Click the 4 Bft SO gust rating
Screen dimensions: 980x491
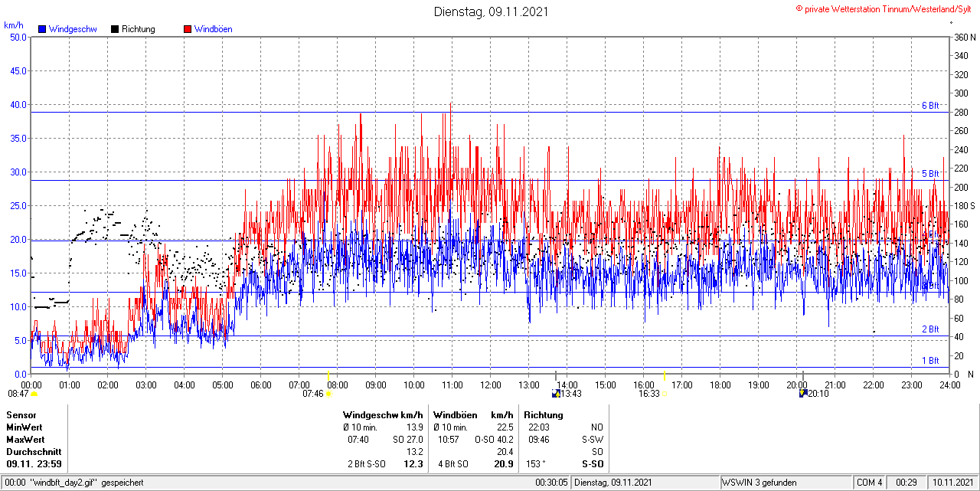(452, 464)
